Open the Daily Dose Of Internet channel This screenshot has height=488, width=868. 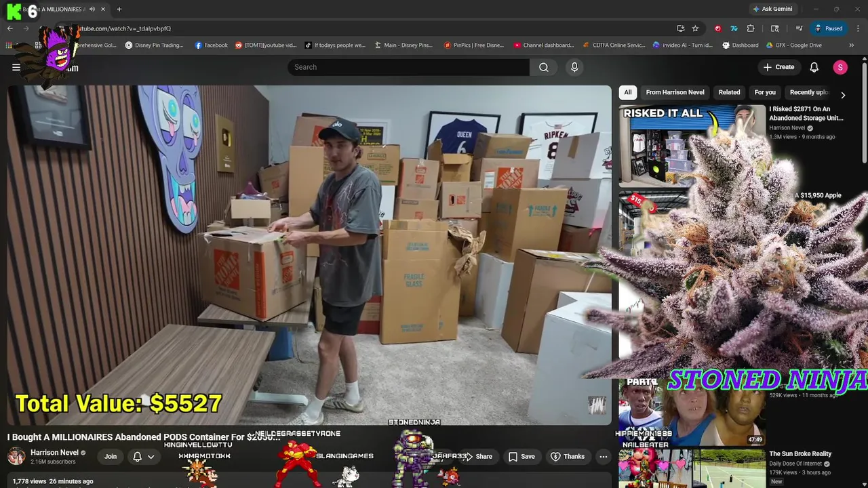[795, 464]
